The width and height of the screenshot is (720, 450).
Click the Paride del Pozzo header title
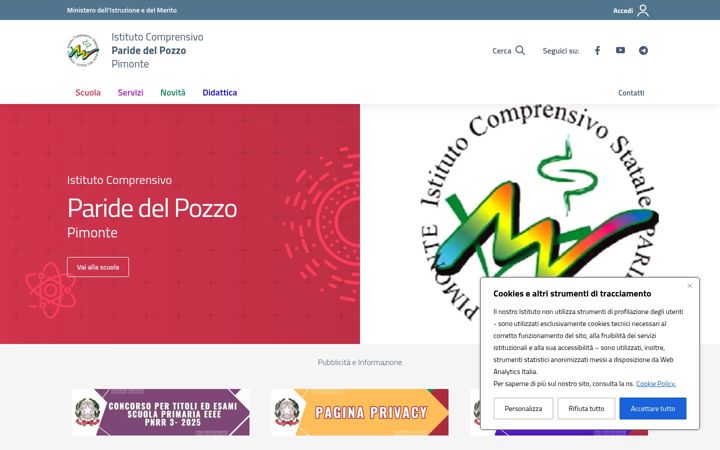(149, 51)
